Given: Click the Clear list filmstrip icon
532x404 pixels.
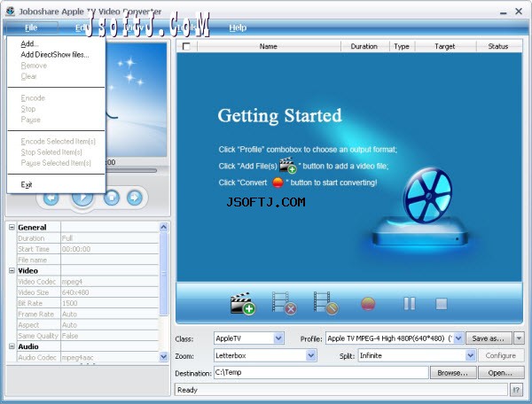Looking at the screenshot, I should (x=325, y=303).
